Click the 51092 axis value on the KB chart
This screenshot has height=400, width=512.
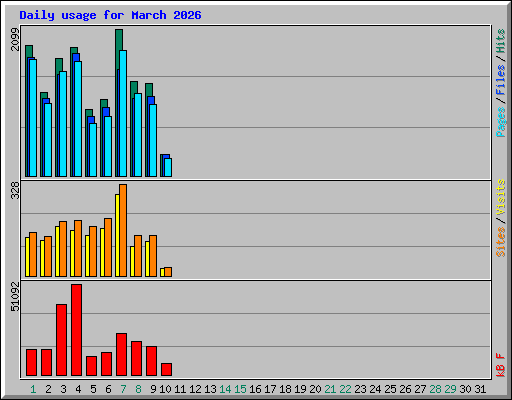click(15, 296)
